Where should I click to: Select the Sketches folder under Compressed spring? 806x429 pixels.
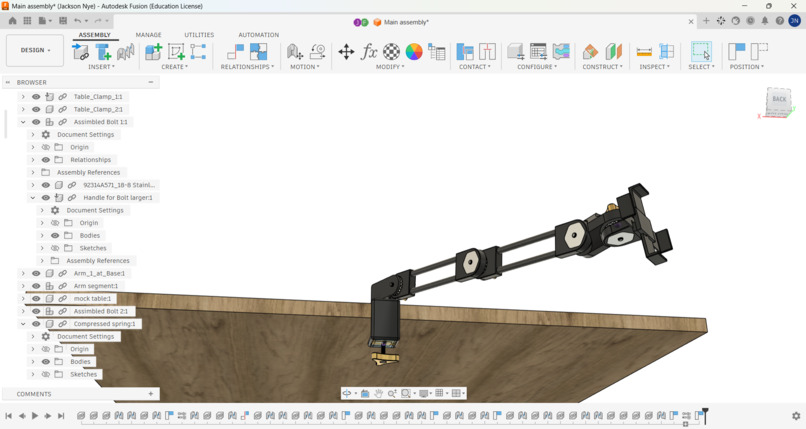tap(83, 375)
